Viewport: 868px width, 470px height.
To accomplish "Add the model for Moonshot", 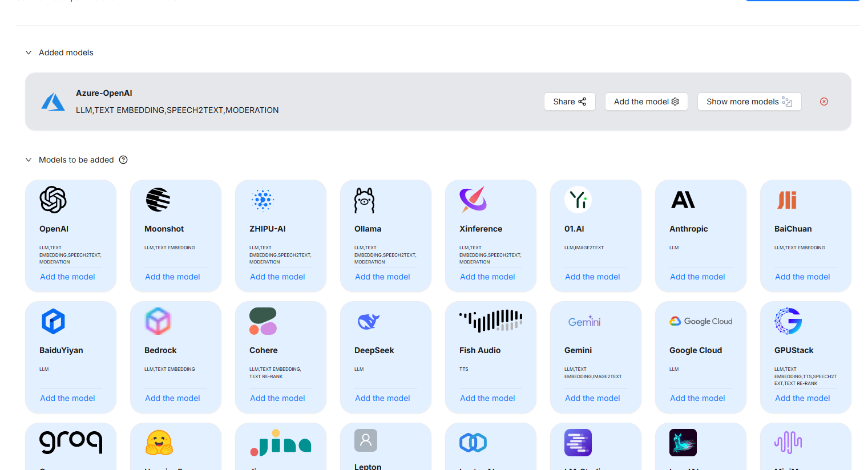I will coord(172,277).
